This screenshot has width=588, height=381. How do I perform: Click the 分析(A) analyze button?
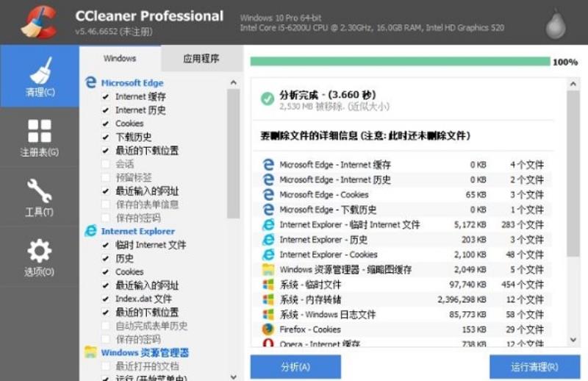[295, 367]
